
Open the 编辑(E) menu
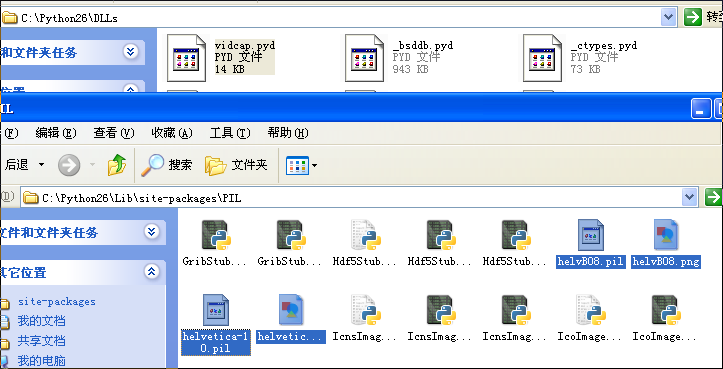tap(56, 133)
